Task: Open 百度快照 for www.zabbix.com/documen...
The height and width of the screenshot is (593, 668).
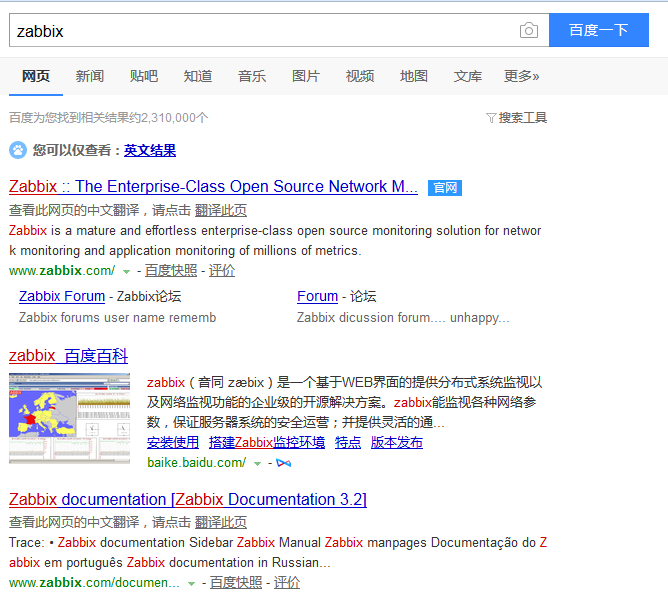Action: click(236, 582)
